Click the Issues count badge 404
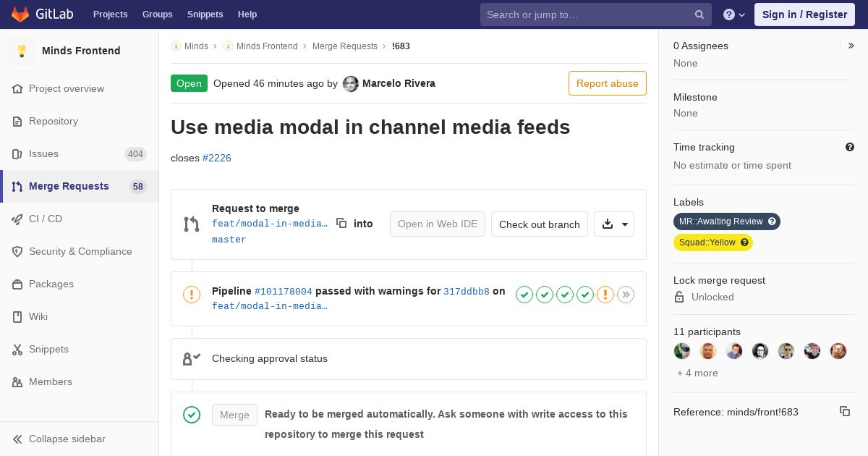The image size is (868, 456). (x=135, y=154)
